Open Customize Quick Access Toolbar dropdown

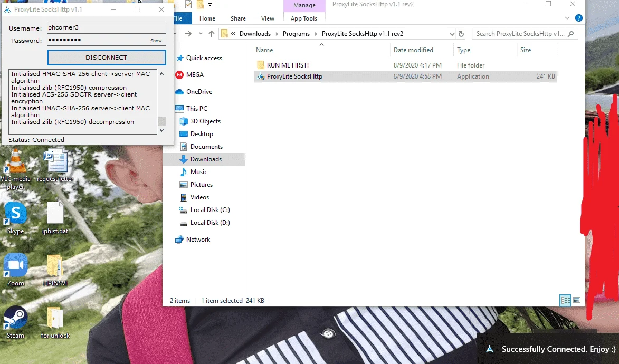[x=209, y=5]
